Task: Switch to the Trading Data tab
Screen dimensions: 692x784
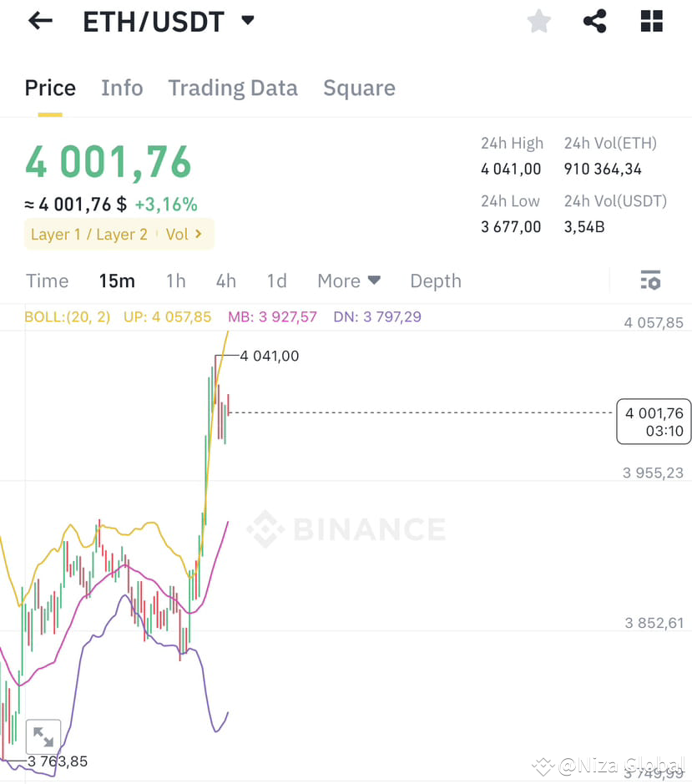Action: [x=233, y=88]
